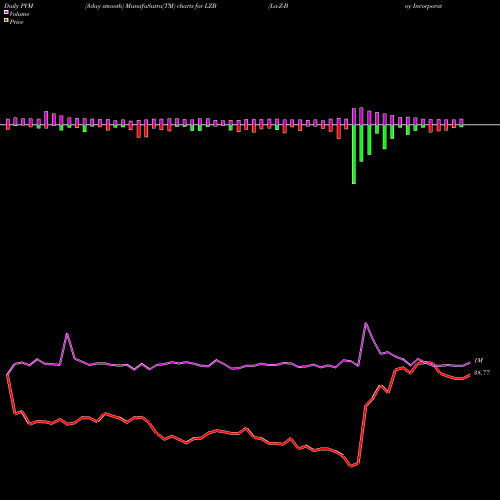The image size is (500, 500).
Task: Click the '1M' volume value label
Action: 478,361
